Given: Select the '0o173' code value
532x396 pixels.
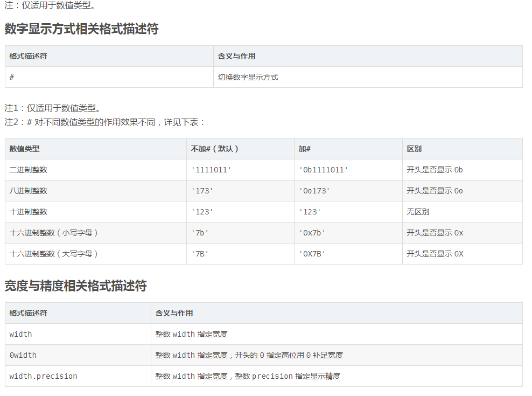Looking at the screenshot, I should tap(314, 191).
